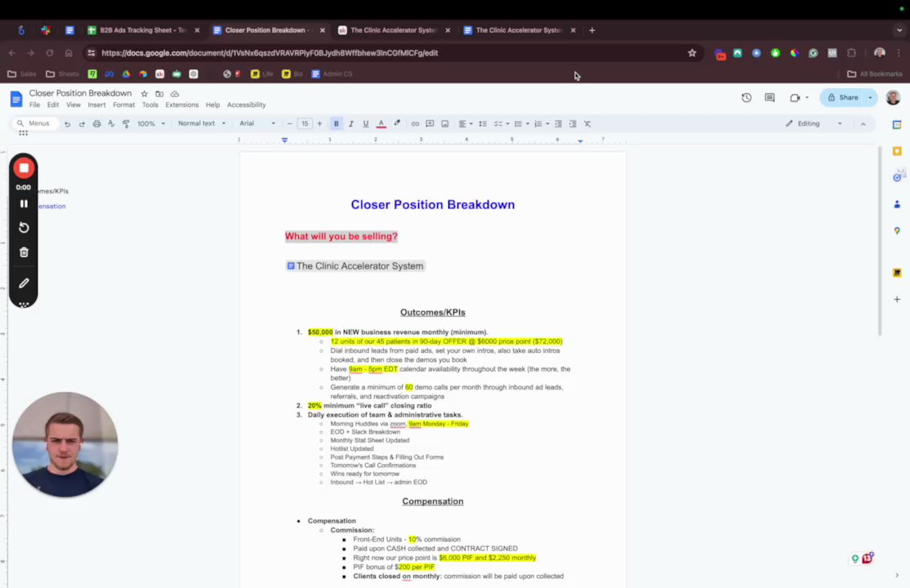
Task: Open the Google Keep side panel icon
Action: (x=897, y=151)
